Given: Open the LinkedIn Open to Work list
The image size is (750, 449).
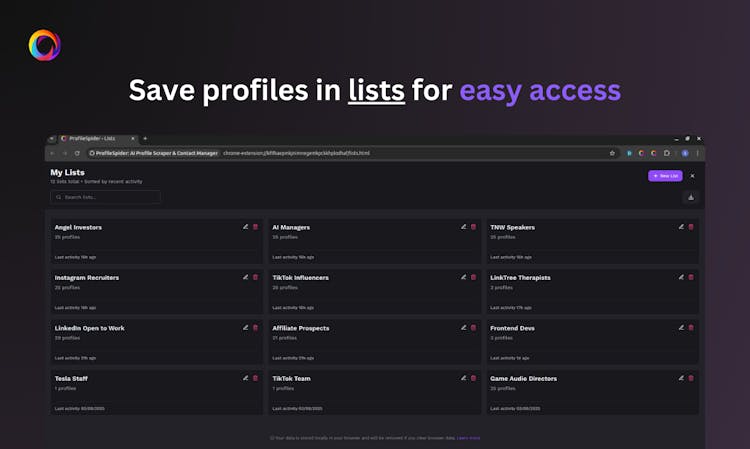Looking at the screenshot, I should pyautogui.click(x=92, y=328).
